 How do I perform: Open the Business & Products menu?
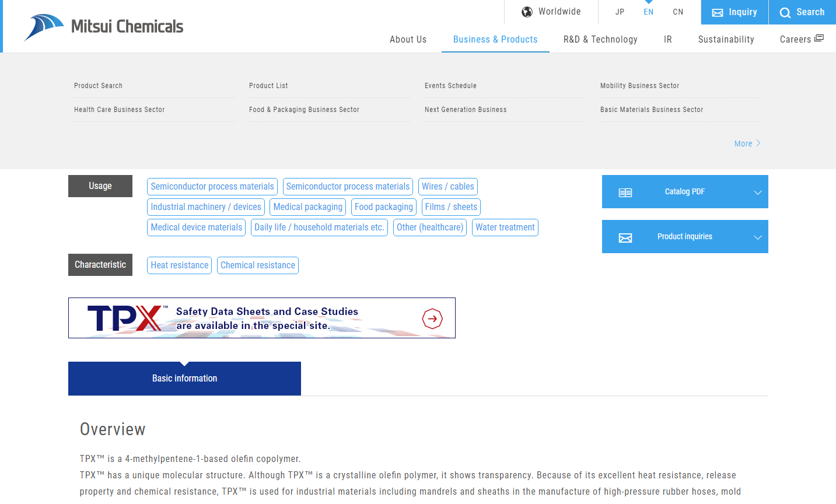[495, 40]
